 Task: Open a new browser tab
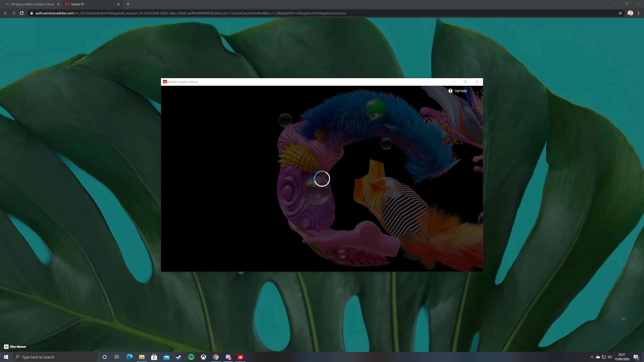128,4
